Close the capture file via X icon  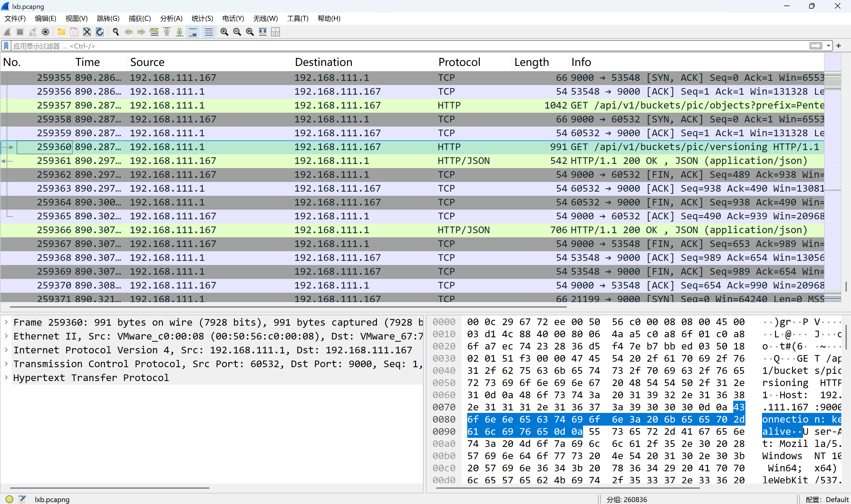(87, 32)
